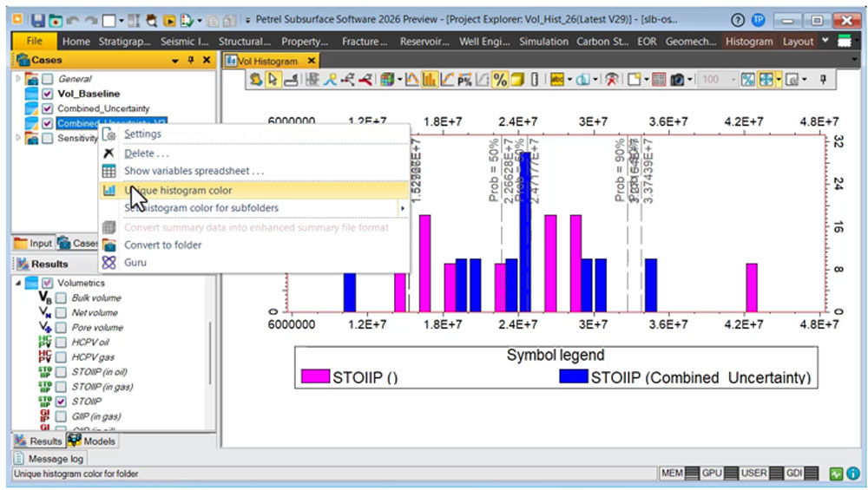Open the File menu

click(35, 41)
